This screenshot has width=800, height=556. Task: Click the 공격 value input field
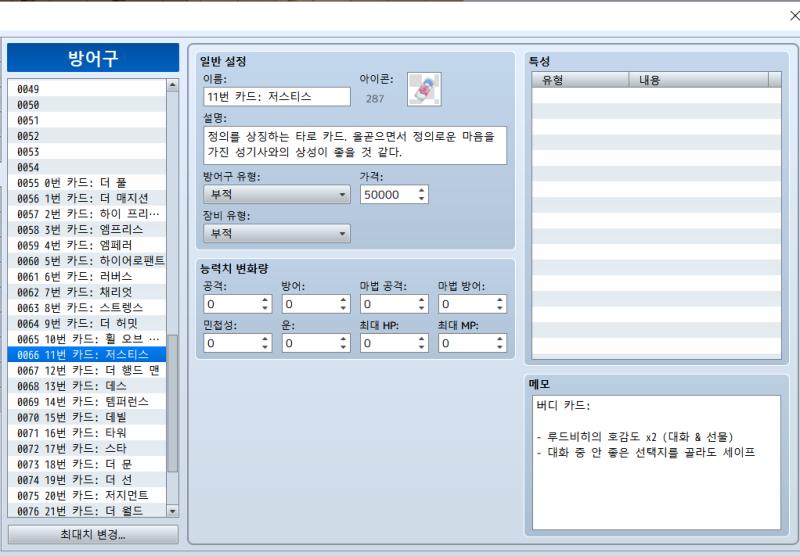click(232, 304)
